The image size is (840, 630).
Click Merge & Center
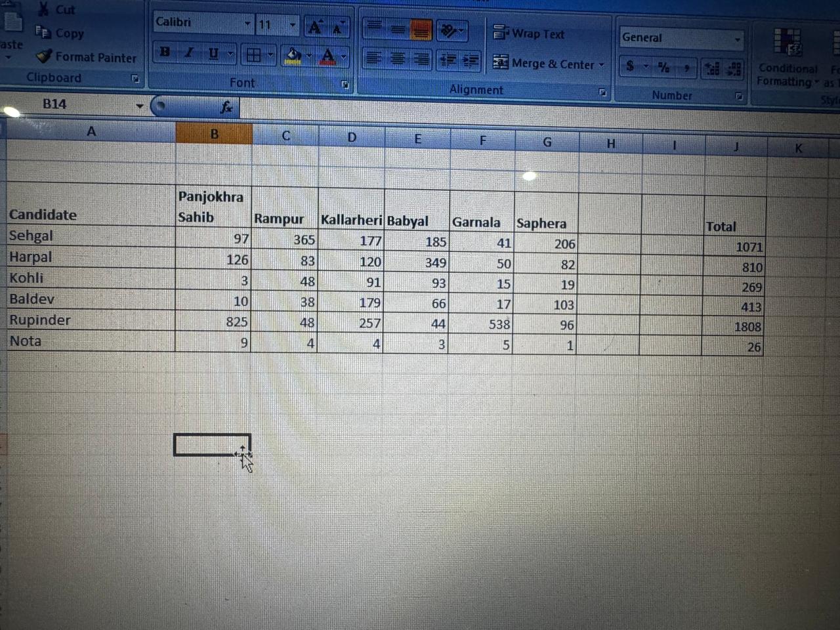click(543, 64)
